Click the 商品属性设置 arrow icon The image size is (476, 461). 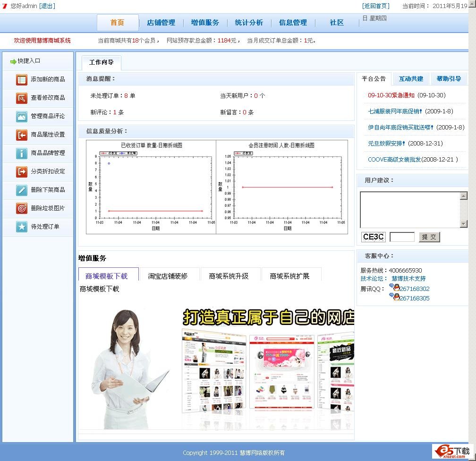(x=22, y=135)
